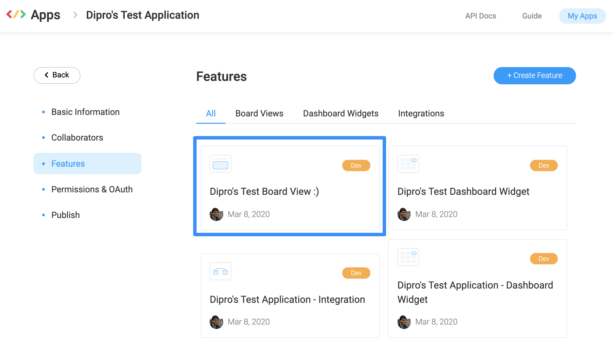Image resolution: width=612 pixels, height=364 pixels.
Task: Click the Back navigation button
Action: point(56,75)
